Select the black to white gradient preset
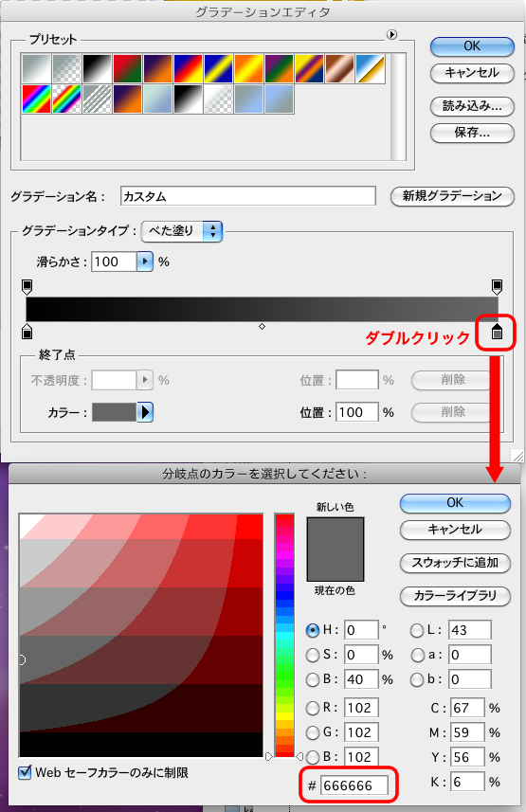This screenshot has width=526, height=812. tap(97, 69)
